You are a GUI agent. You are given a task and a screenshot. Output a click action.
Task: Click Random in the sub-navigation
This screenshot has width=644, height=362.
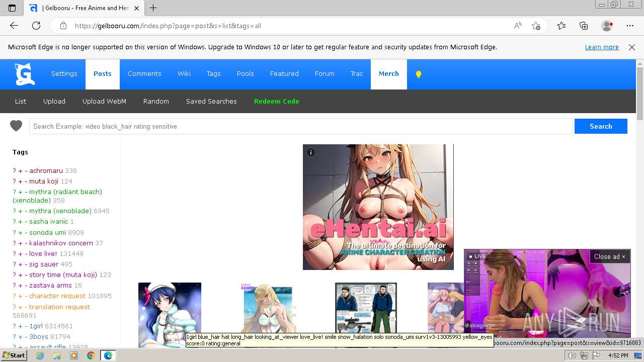pos(156,101)
